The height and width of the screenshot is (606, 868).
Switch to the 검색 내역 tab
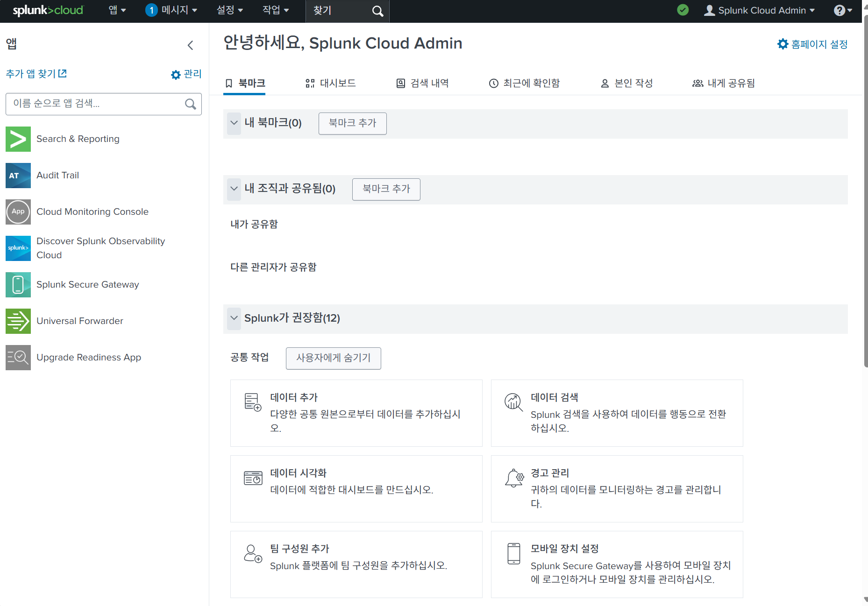click(x=423, y=84)
